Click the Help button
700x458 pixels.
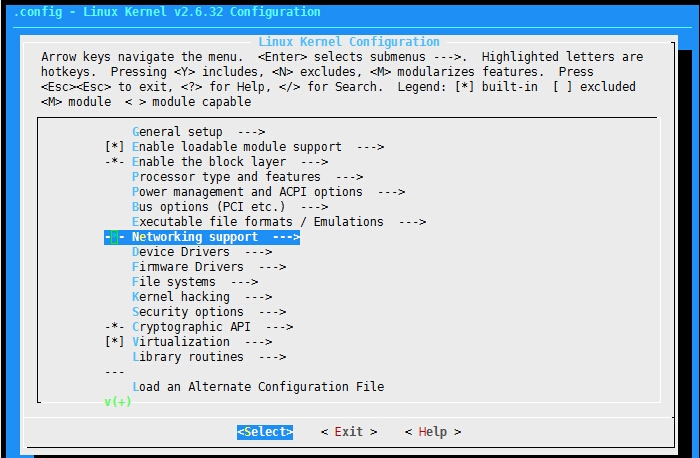click(433, 432)
